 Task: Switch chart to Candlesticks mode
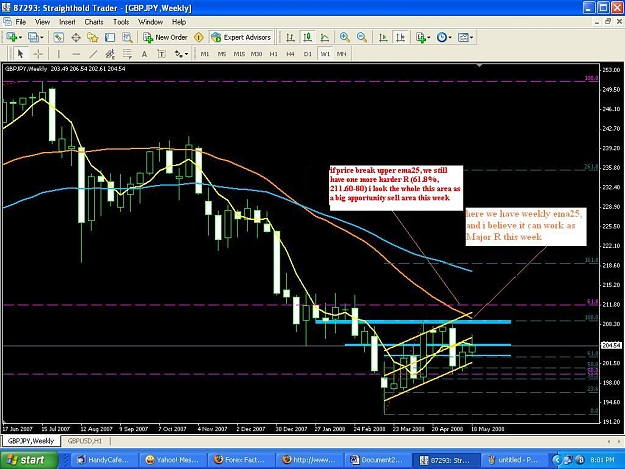[307, 37]
